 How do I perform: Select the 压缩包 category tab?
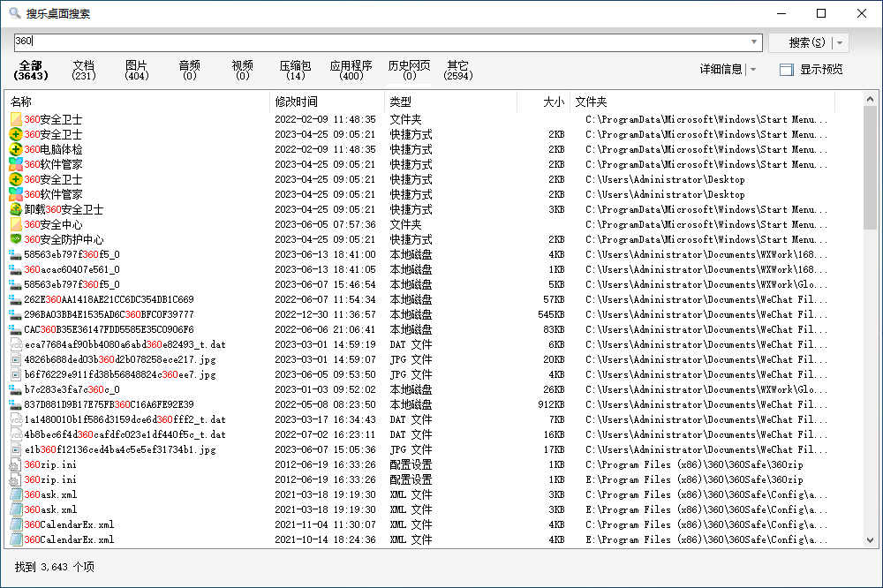(x=295, y=70)
